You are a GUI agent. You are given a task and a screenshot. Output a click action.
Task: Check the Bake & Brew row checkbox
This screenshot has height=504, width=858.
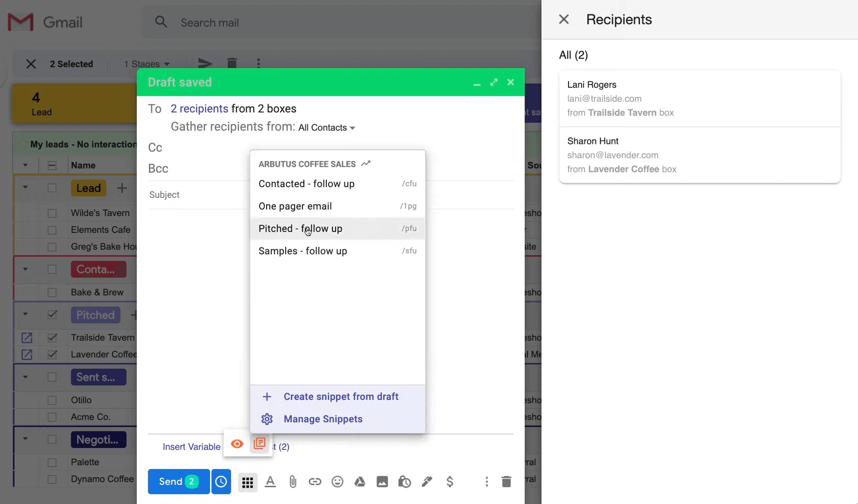click(x=52, y=293)
